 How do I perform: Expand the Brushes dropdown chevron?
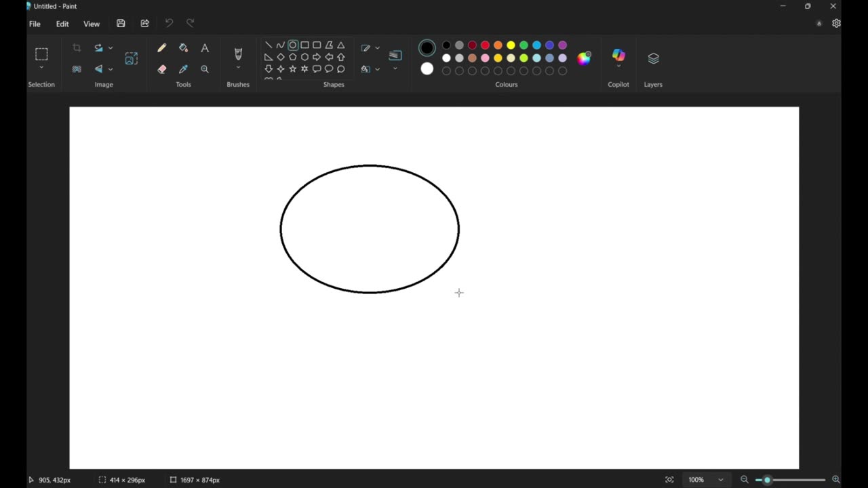(x=238, y=68)
